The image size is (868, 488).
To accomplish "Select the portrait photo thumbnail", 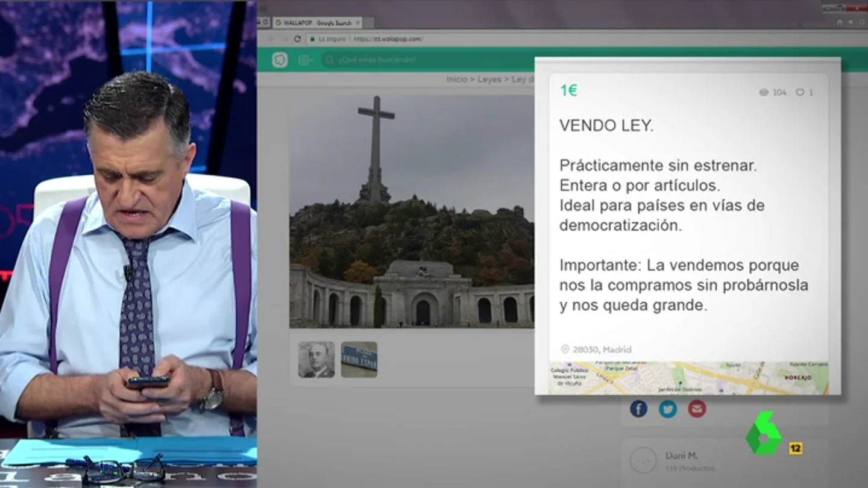I will [x=316, y=360].
